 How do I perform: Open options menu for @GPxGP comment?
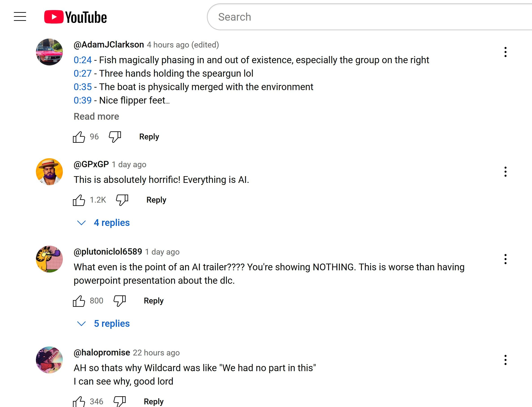[x=505, y=172]
